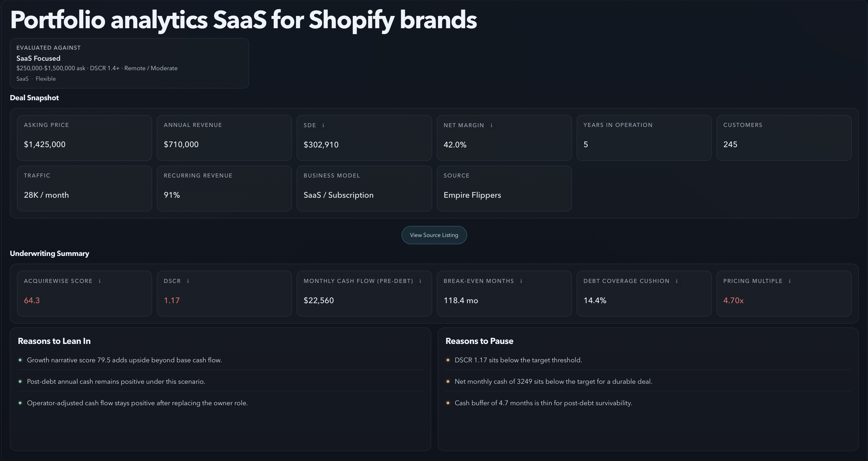The image size is (868, 461).
Task: Click the Operator-adjusted cash flow reason
Action: tap(137, 403)
